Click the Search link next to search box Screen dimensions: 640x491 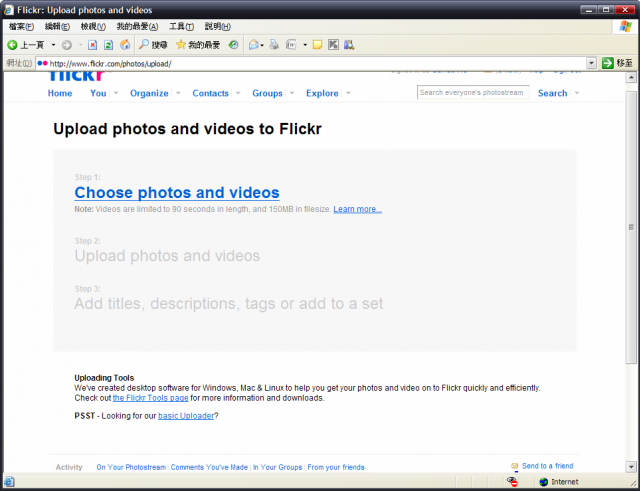552,93
